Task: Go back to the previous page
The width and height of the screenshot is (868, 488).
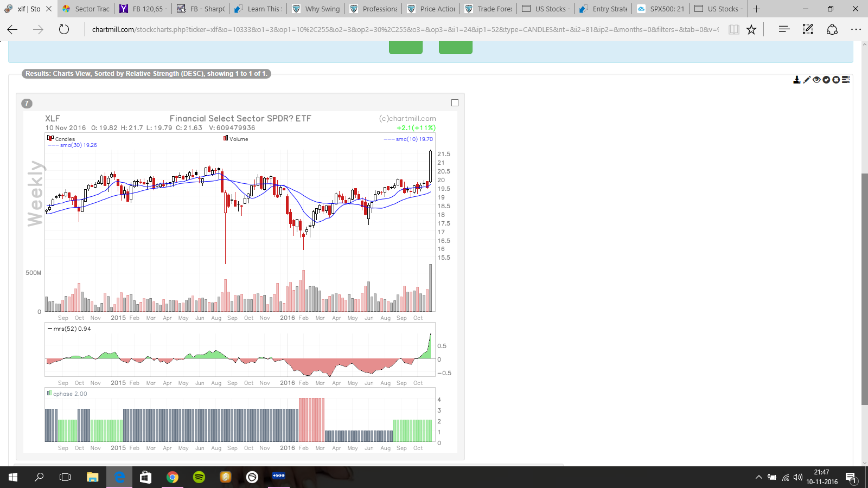Action: (x=12, y=29)
